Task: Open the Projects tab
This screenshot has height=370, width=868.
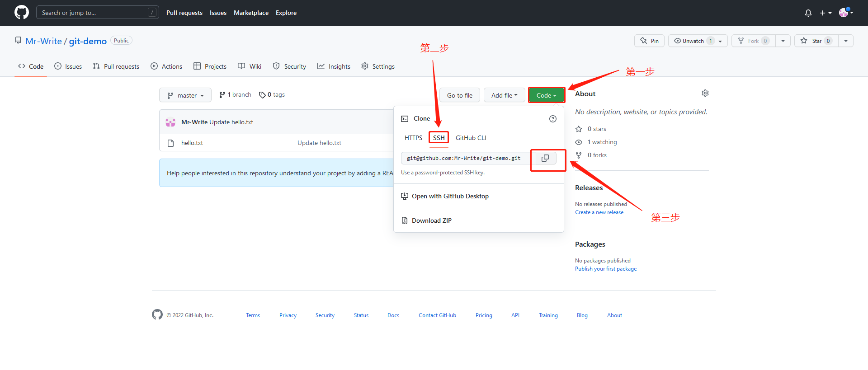Action: click(x=210, y=66)
